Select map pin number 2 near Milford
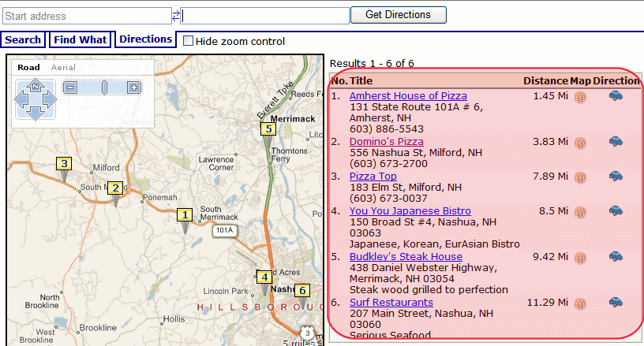The image size is (644, 346). click(x=115, y=188)
